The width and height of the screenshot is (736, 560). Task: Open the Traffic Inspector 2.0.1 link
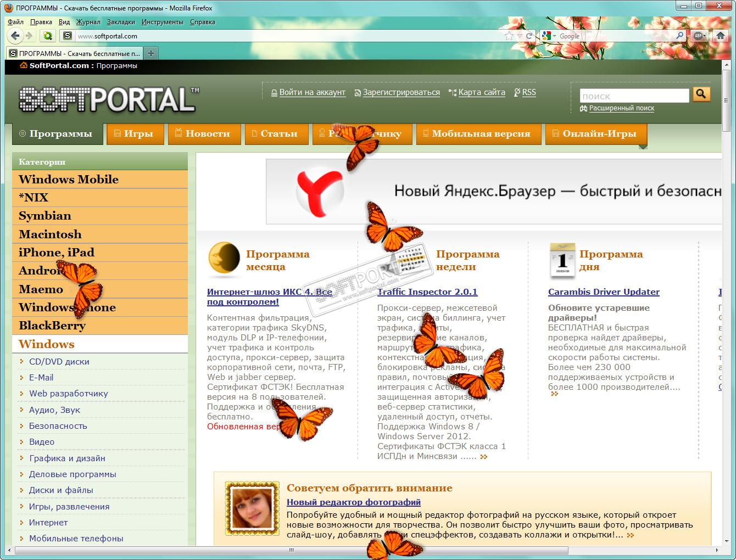(x=427, y=292)
